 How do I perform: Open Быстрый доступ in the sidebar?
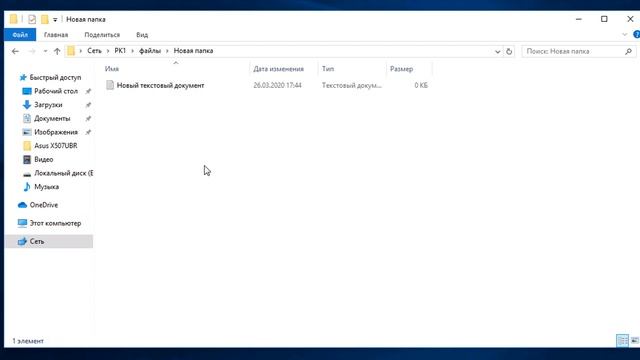(55, 78)
